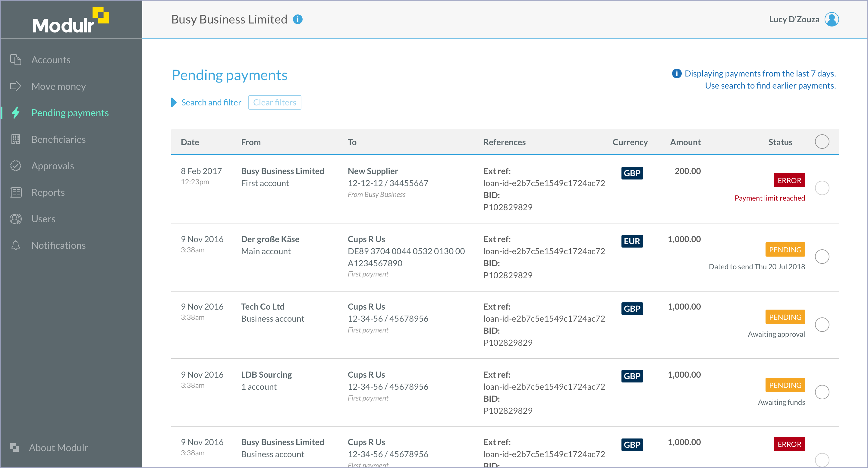The image size is (868, 468).
Task: Expand Search and filter triangle
Action: pyautogui.click(x=174, y=102)
